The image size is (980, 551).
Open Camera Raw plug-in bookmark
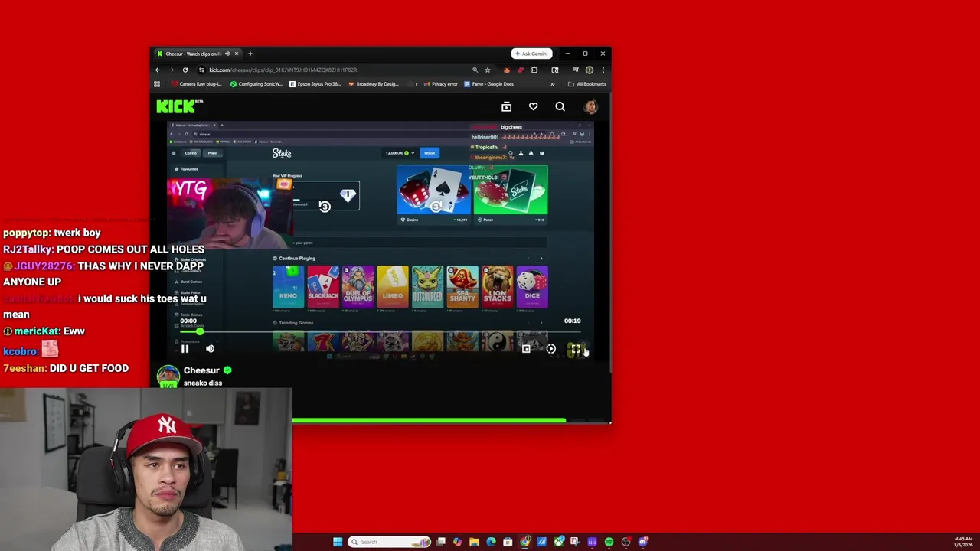tap(197, 84)
